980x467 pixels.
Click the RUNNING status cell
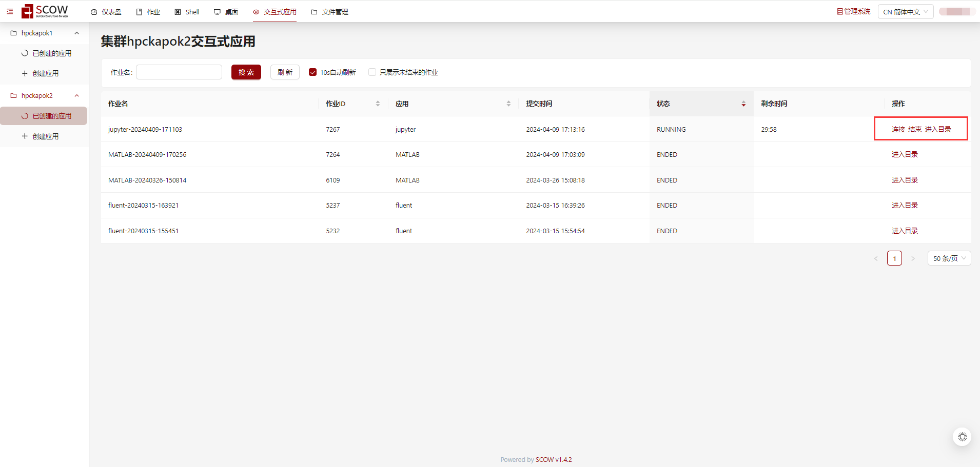[x=671, y=129]
